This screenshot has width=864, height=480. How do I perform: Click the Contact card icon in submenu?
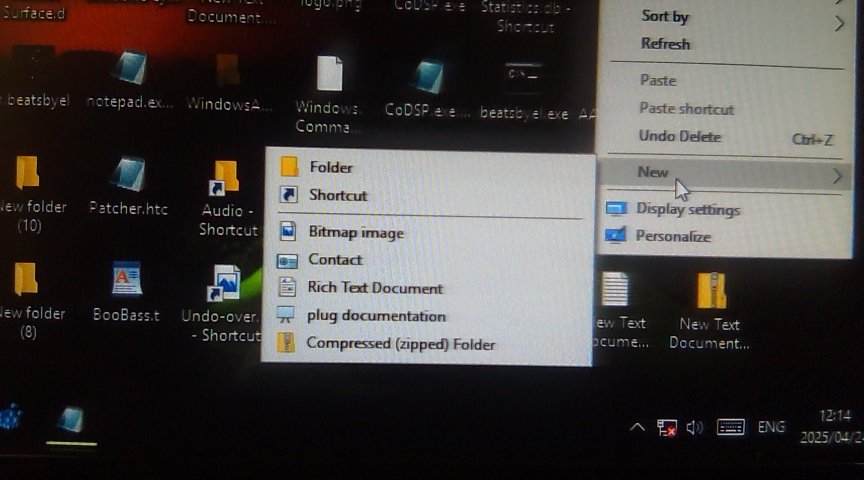tap(288, 260)
